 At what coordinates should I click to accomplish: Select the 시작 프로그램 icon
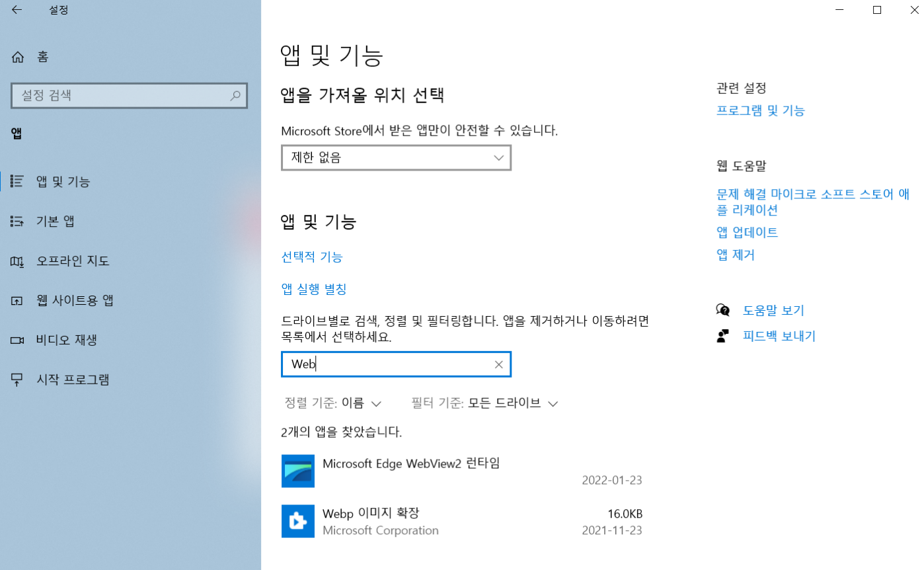18,380
